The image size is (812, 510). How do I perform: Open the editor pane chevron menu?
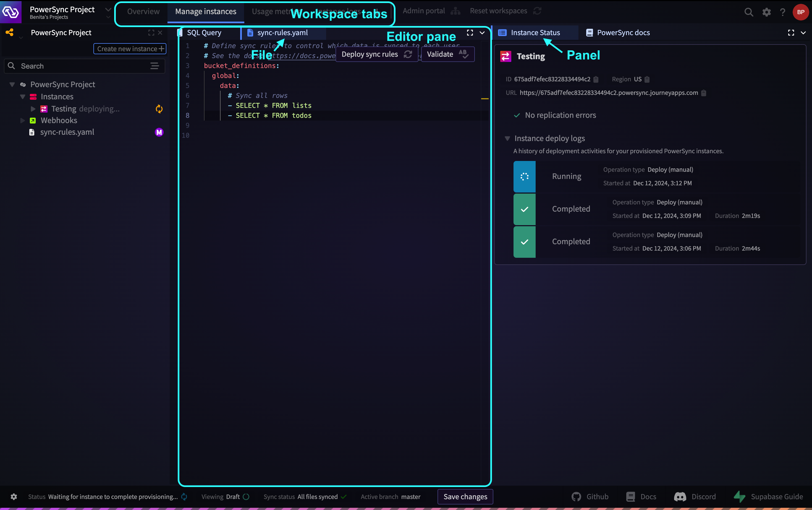(x=482, y=33)
